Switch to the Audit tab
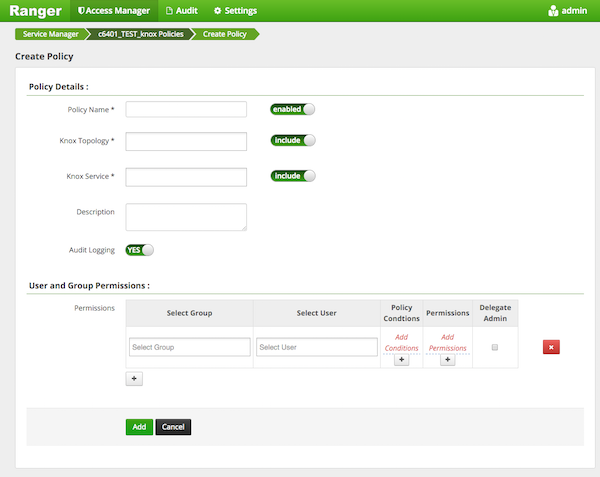 (x=182, y=11)
